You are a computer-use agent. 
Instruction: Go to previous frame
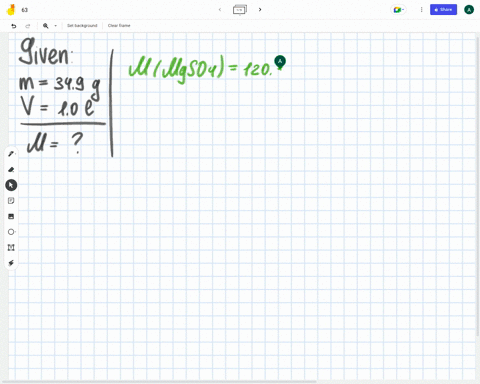[x=220, y=10]
